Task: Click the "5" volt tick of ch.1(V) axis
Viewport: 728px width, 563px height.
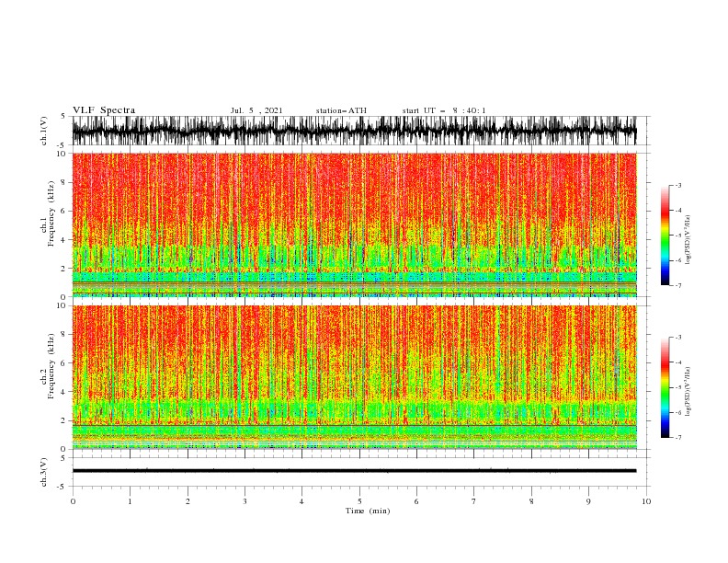Action: click(x=64, y=116)
